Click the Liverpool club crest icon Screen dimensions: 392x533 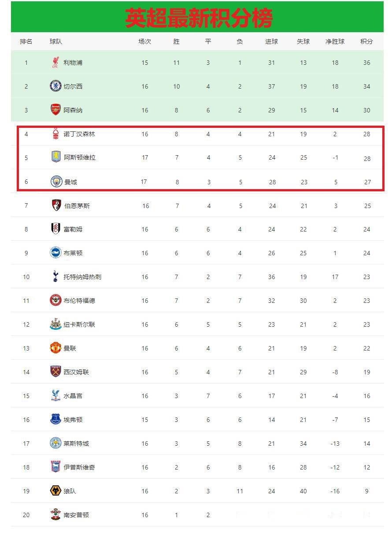(x=55, y=63)
